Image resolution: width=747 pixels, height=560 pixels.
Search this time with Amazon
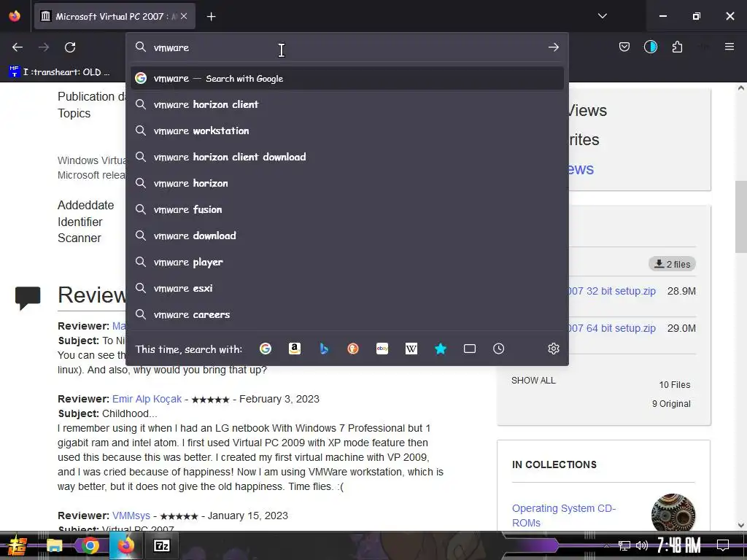click(295, 349)
